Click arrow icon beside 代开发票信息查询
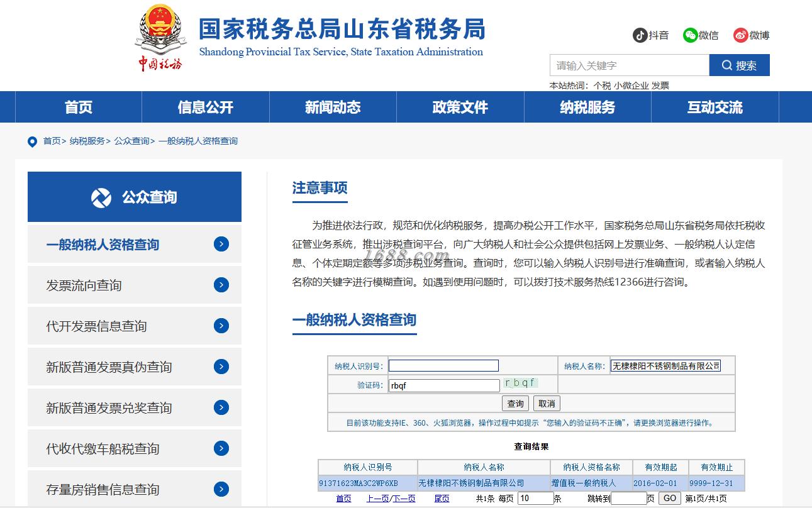The width and height of the screenshot is (812, 508). [221, 326]
